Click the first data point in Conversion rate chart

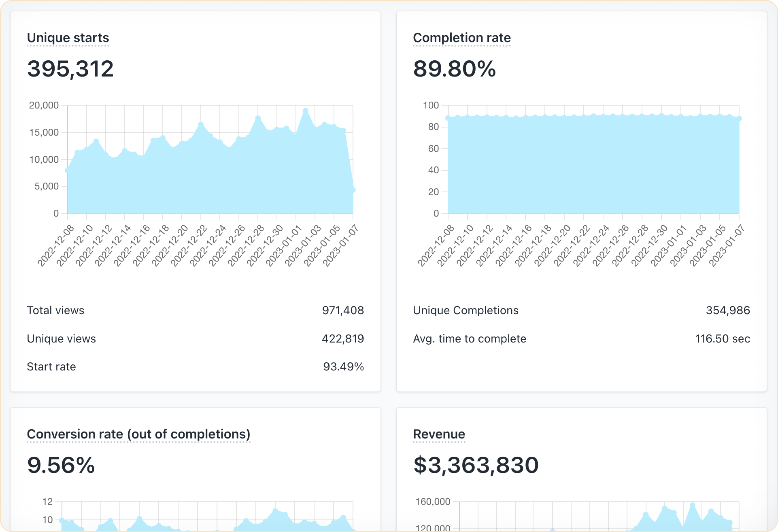[x=62, y=520]
